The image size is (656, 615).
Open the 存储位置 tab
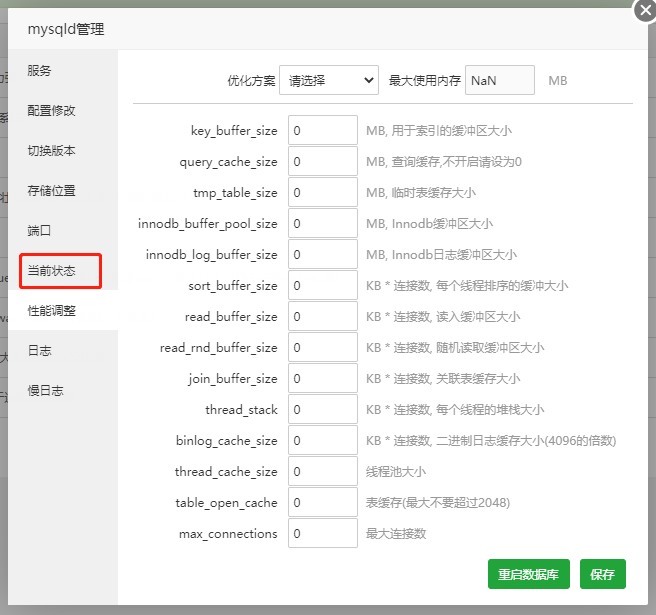(x=63, y=191)
